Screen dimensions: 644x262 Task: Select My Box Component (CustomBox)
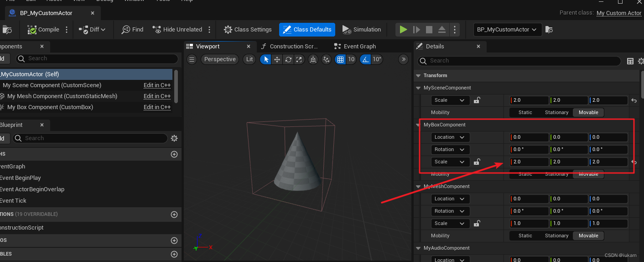50,107
